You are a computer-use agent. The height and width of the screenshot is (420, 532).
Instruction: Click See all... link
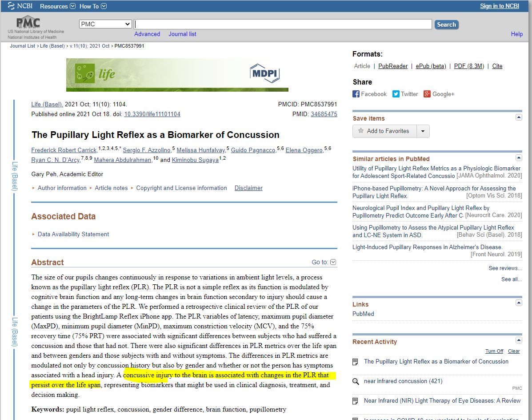pos(512,279)
